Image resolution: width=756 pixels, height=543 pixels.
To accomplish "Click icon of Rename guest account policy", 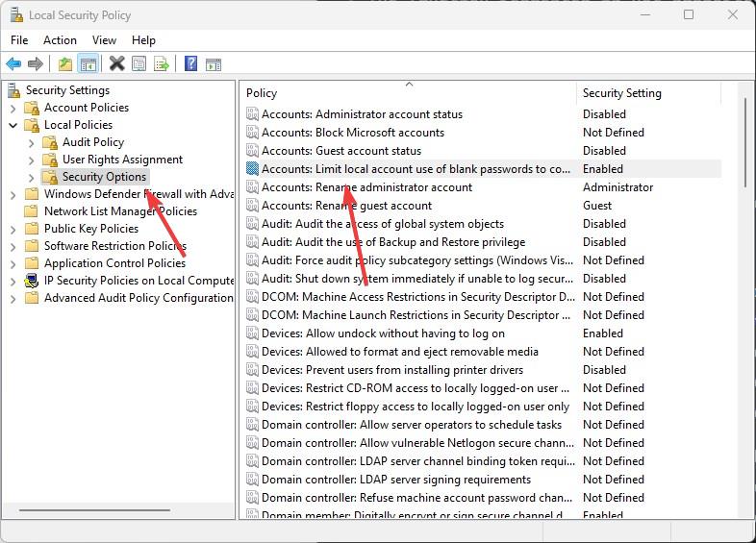I will pos(252,206).
